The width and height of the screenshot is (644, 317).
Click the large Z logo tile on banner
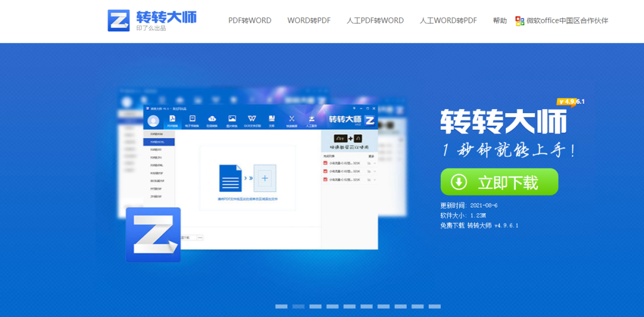click(153, 234)
